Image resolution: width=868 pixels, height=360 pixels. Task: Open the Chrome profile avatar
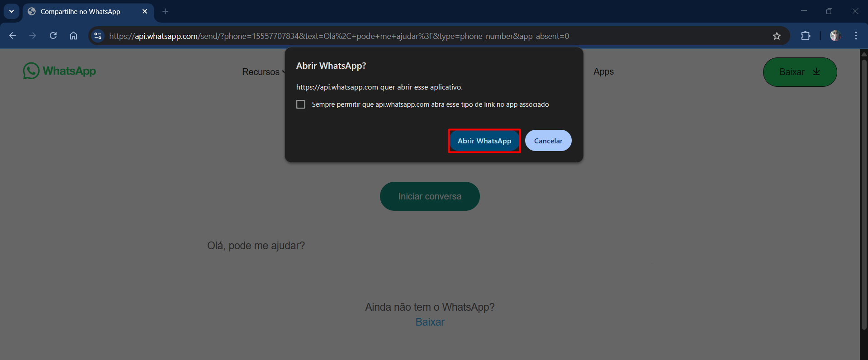click(x=835, y=36)
